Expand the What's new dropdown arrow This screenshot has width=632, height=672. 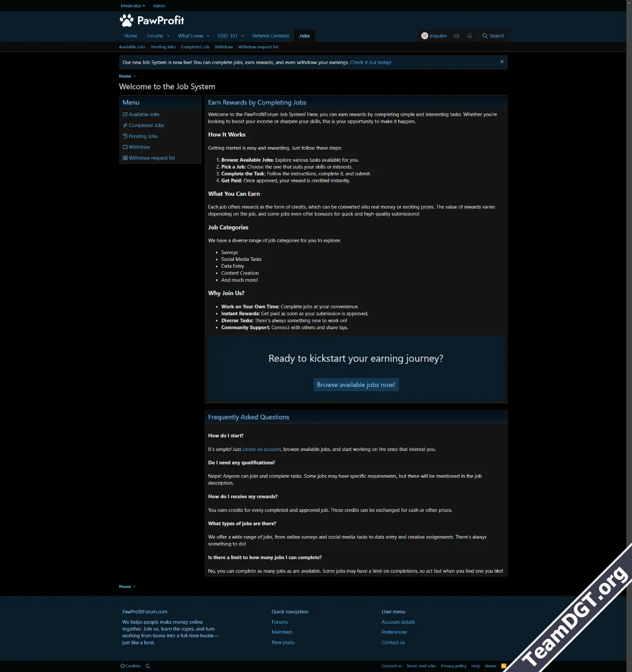208,36
